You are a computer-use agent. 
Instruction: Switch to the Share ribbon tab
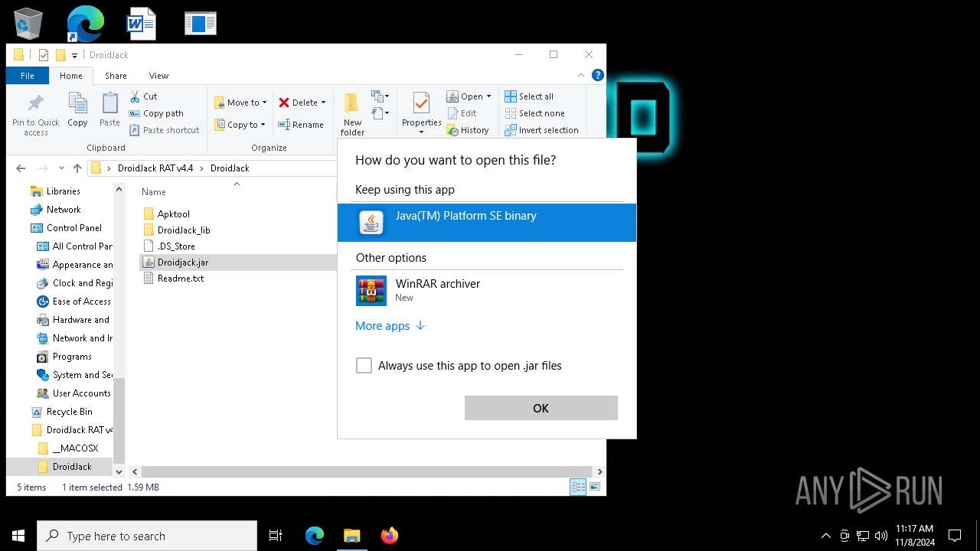tap(116, 76)
